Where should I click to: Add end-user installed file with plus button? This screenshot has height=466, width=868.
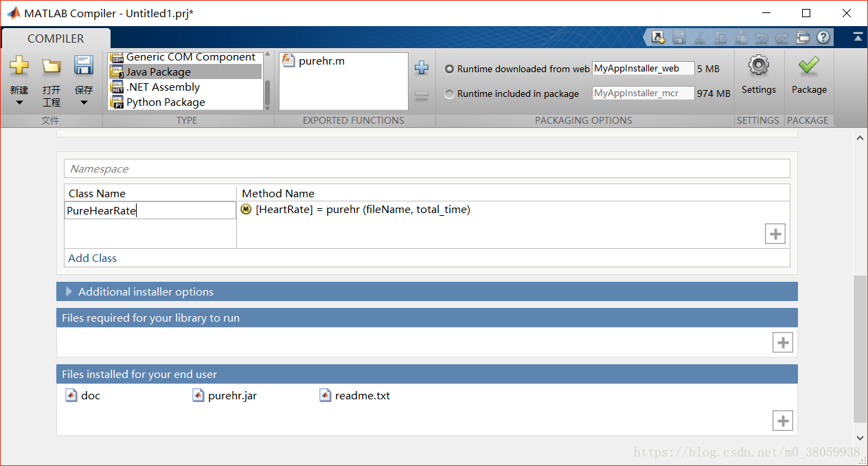pos(783,421)
